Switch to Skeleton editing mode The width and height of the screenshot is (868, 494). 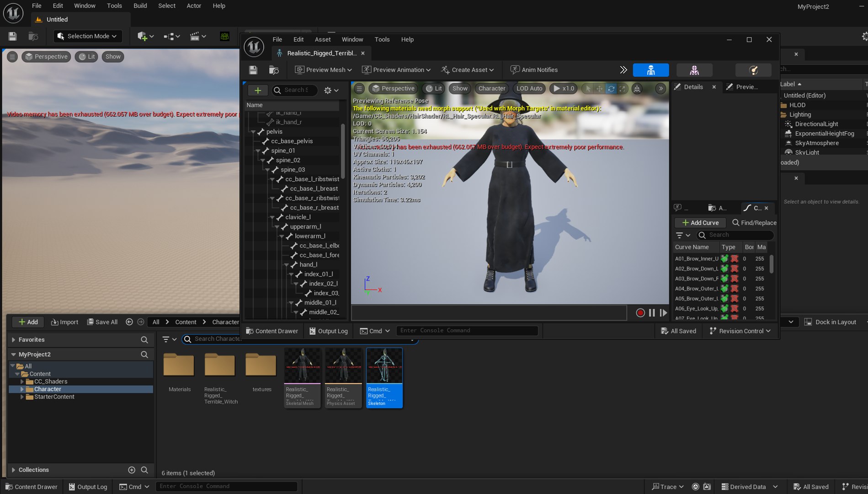[650, 70]
